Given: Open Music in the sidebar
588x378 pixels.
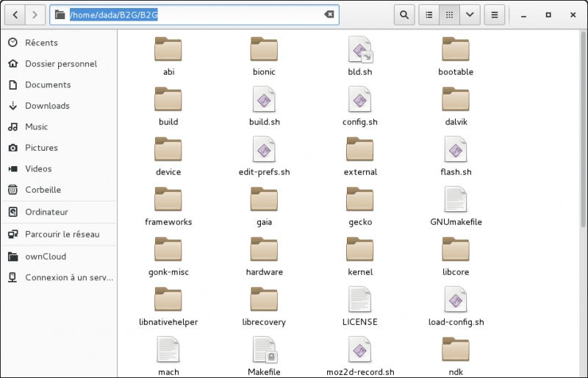Looking at the screenshot, I should (x=60, y=127).
